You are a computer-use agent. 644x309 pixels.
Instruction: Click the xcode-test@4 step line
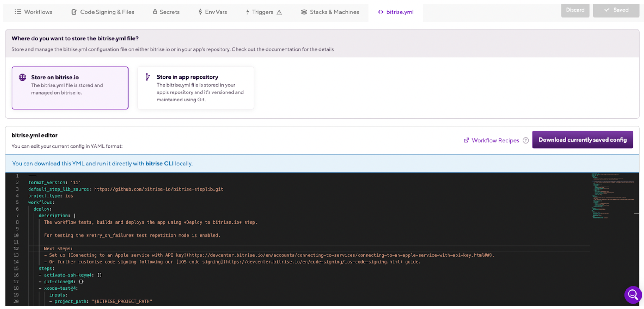(x=58, y=288)
